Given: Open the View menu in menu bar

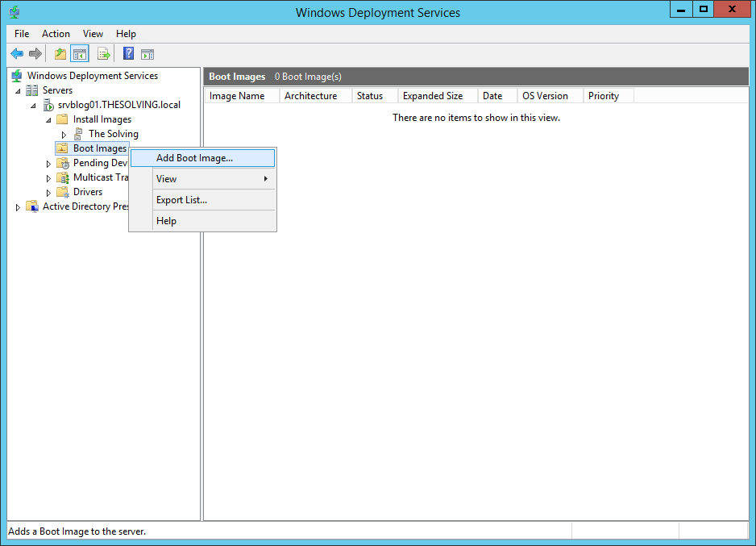Looking at the screenshot, I should [93, 34].
